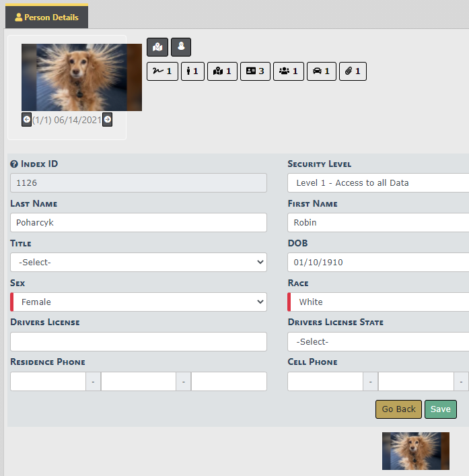
Task: Open the Security Level dropdown
Action: click(x=377, y=183)
